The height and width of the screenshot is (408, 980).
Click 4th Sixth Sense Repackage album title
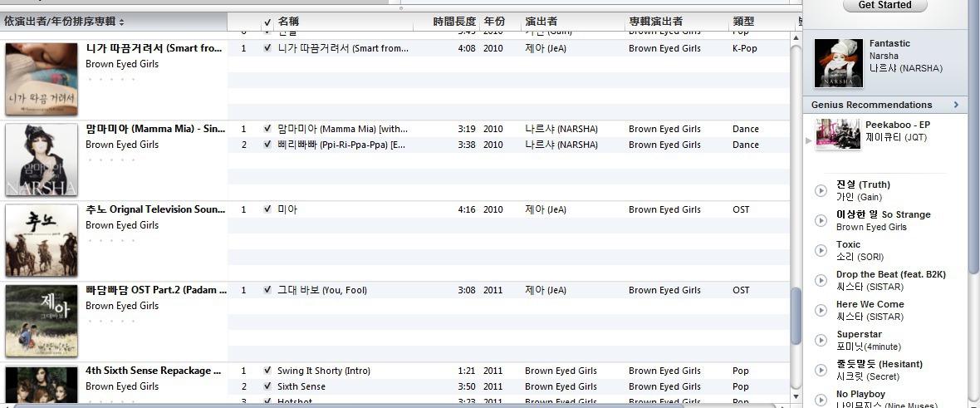tap(153, 371)
